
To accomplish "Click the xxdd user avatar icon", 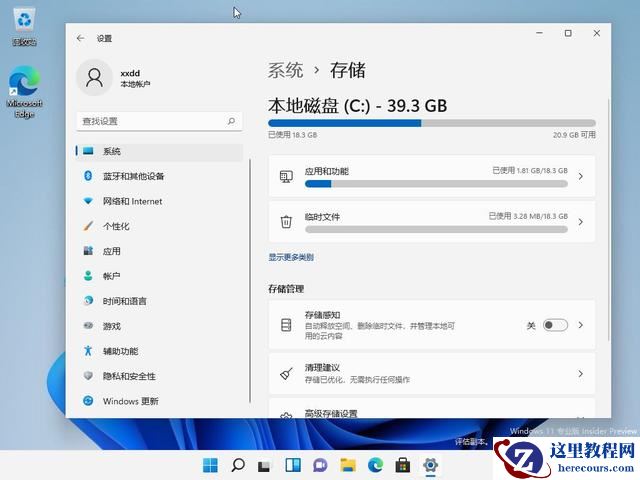I will 94,78.
